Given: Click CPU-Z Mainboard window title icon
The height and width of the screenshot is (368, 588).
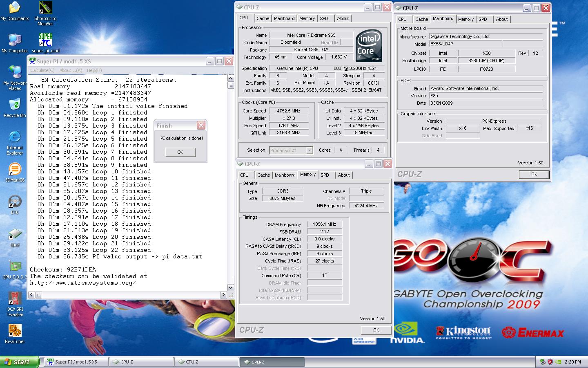Looking at the screenshot, I should pos(398,8).
